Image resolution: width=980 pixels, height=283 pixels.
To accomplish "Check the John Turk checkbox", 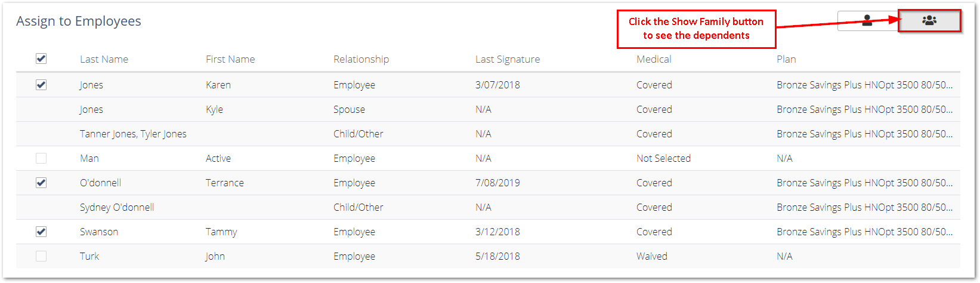I will pos(41,256).
